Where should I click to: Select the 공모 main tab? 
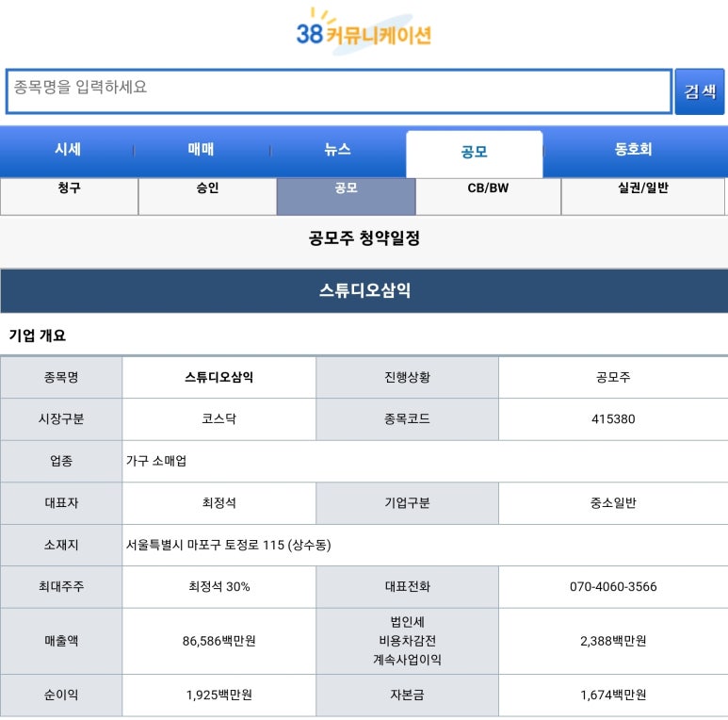tap(474, 154)
